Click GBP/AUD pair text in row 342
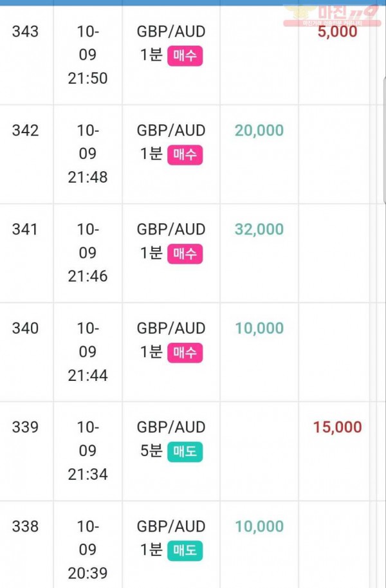The height and width of the screenshot is (588, 386). tap(171, 131)
